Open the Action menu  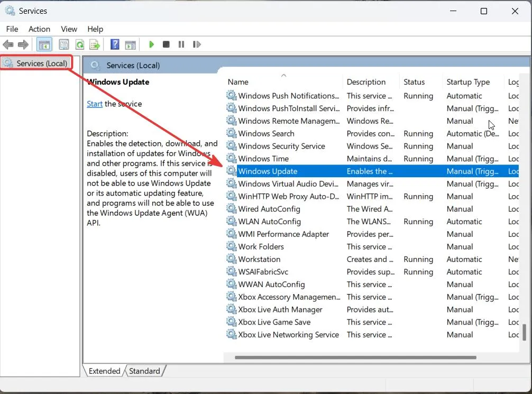tap(39, 29)
